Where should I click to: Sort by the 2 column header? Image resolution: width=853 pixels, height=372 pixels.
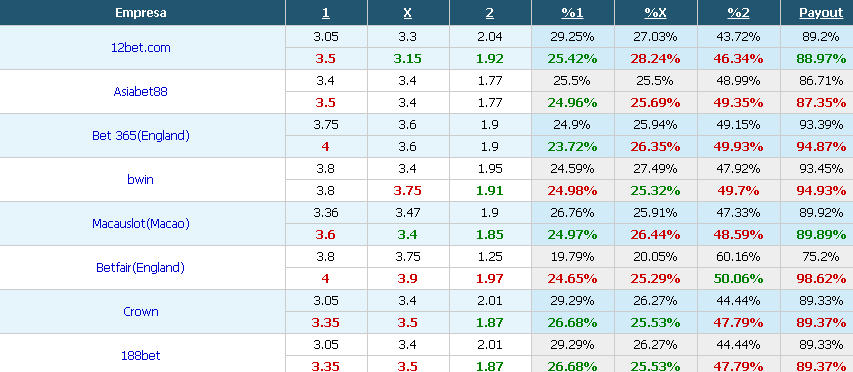(x=490, y=13)
